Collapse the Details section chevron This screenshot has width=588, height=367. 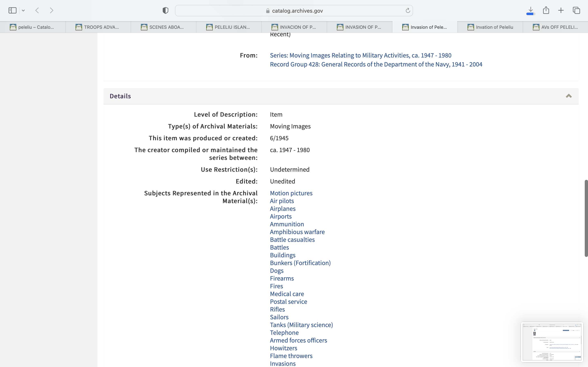pyautogui.click(x=569, y=96)
